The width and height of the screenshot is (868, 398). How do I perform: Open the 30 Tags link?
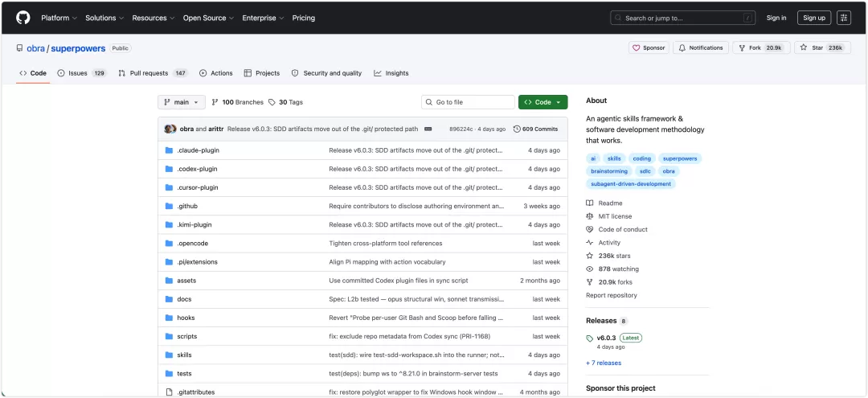(x=285, y=102)
